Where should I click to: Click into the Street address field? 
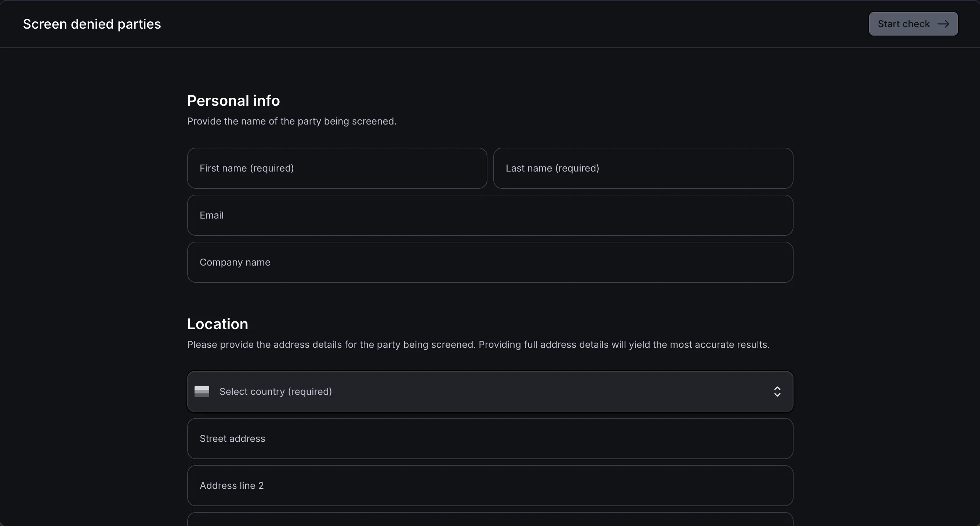[x=490, y=439]
